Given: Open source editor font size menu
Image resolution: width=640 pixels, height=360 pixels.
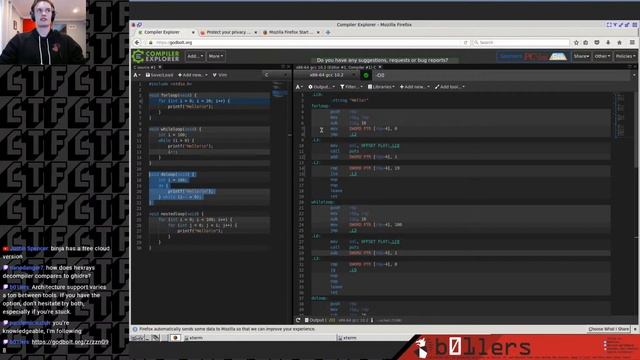Looking at the screenshot, I should pyautogui.click(x=137, y=75).
